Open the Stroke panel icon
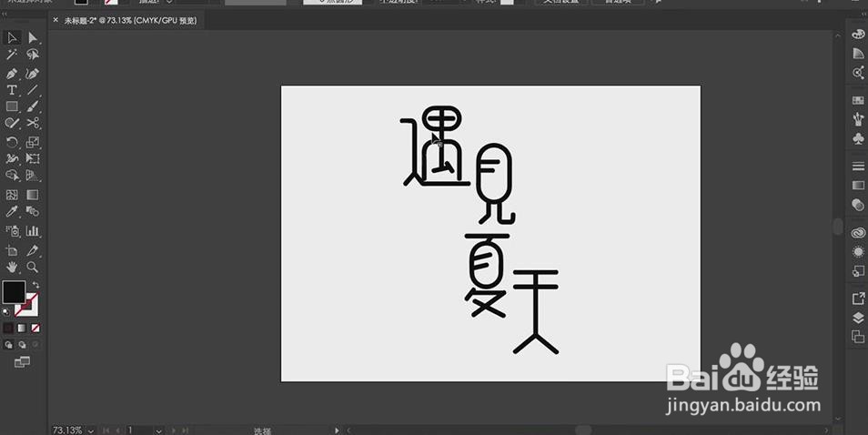The height and width of the screenshot is (435, 868). click(858, 166)
